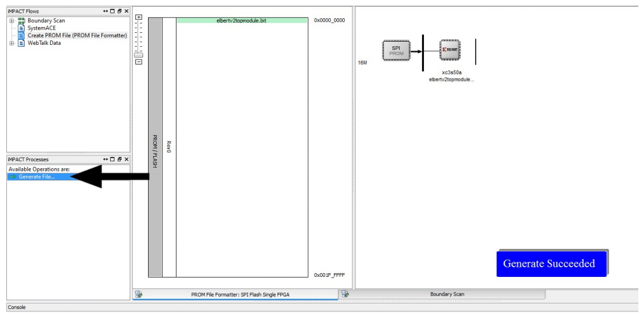This screenshot has height=318, width=644.
Task: Maximize the iMPACT Flows panel
Action: [113, 11]
